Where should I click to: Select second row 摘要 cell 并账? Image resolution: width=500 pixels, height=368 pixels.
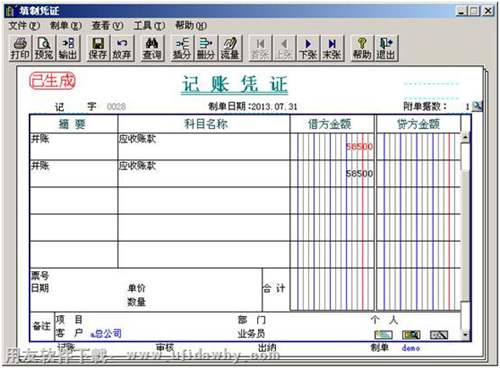click(74, 173)
